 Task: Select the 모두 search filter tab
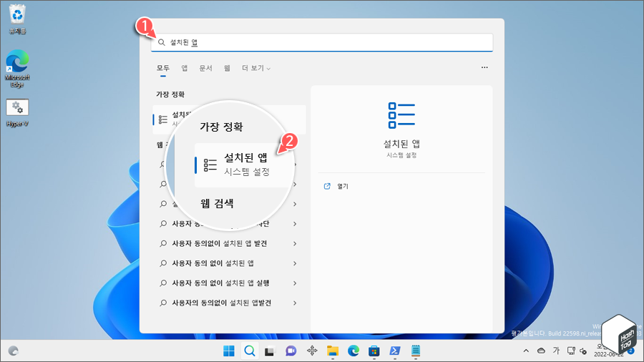pos(163,68)
